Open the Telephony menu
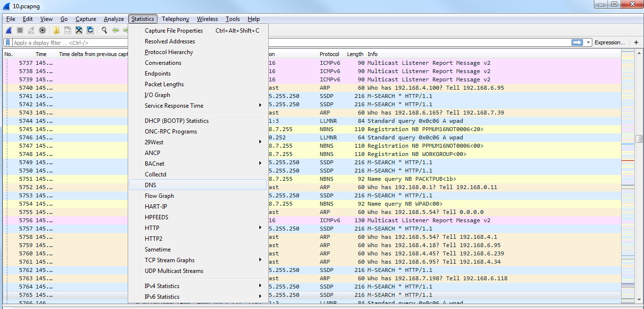The image size is (644, 309). click(x=176, y=19)
